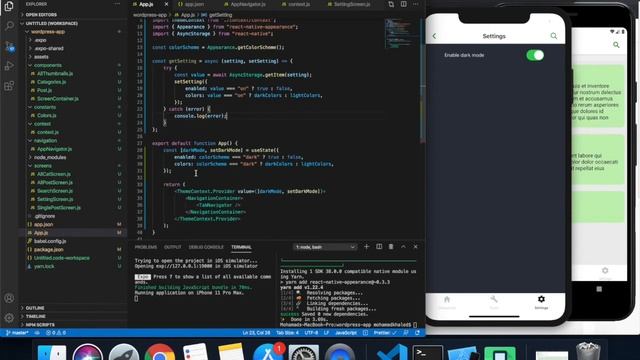This screenshot has height=360, width=640.
Task: Add a new terminal with plus icon
Action: coord(366,247)
